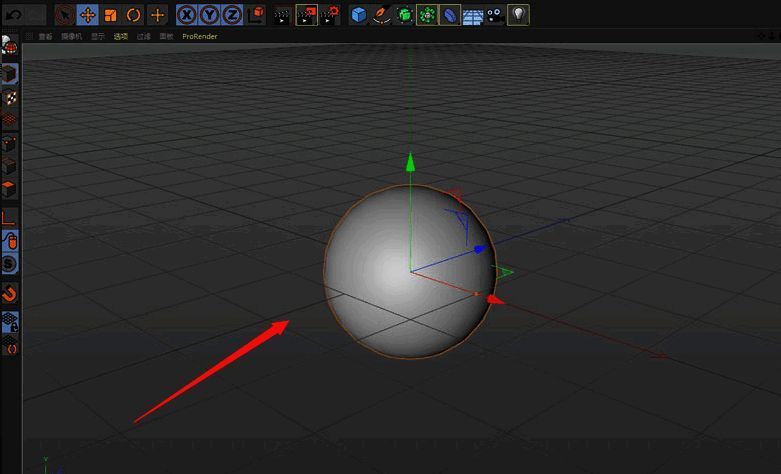Viewport: 781px width, 474px height.
Task: Toggle the Z axis lock
Action: coord(232,15)
